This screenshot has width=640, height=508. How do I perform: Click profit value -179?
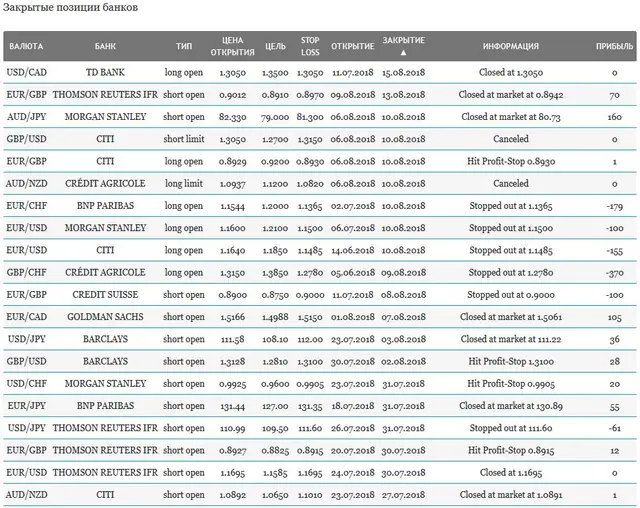pos(614,206)
